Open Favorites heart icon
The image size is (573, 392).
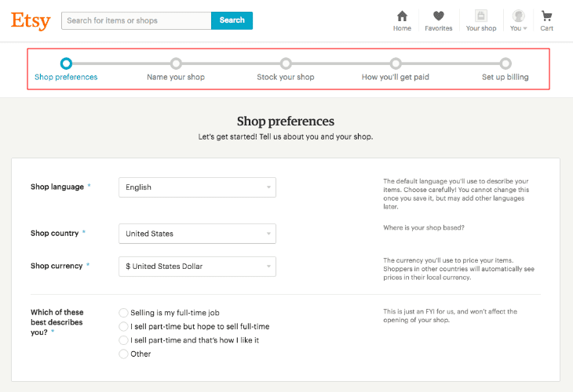pos(439,16)
